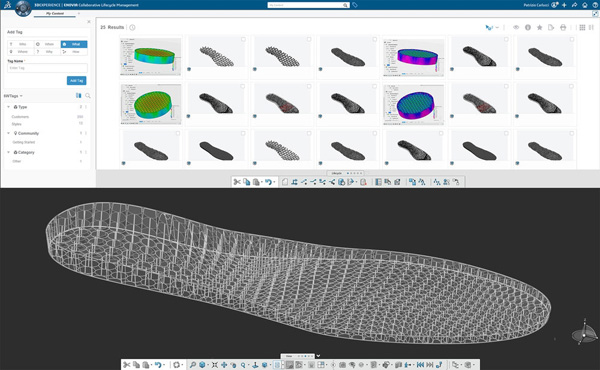600x370 pixels.
Task: Click the scissors Cut icon in Lifecycle toolbar
Action: pyautogui.click(x=236, y=182)
